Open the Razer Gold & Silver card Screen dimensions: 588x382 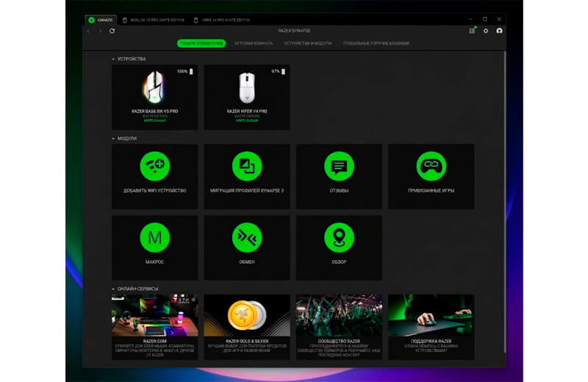(x=247, y=327)
